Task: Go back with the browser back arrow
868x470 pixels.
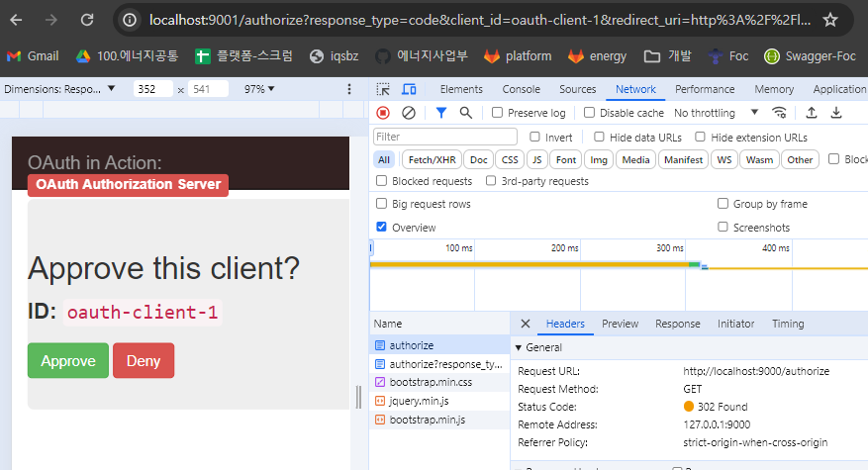Action: click(17, 21)
